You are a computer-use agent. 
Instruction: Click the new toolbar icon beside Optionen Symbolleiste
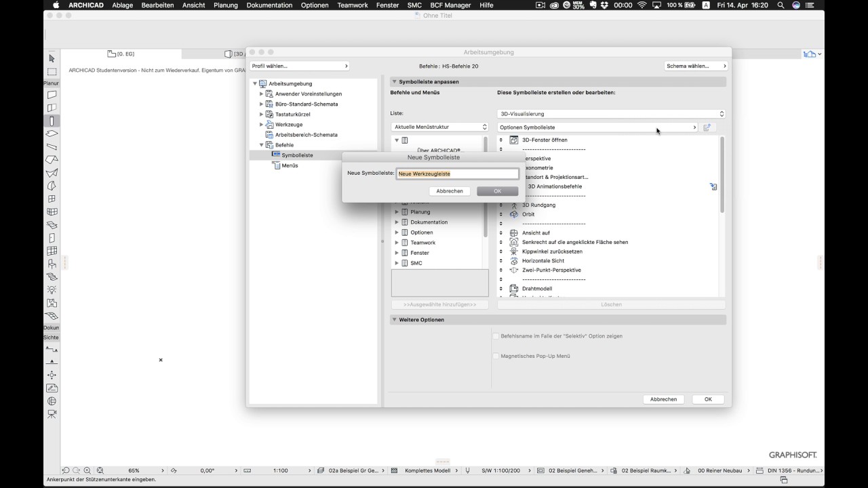(x=707, y=127)
